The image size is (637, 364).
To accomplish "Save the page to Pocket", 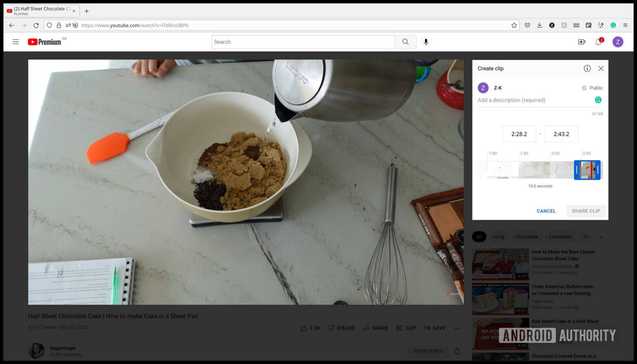I will tap(527, 25).
